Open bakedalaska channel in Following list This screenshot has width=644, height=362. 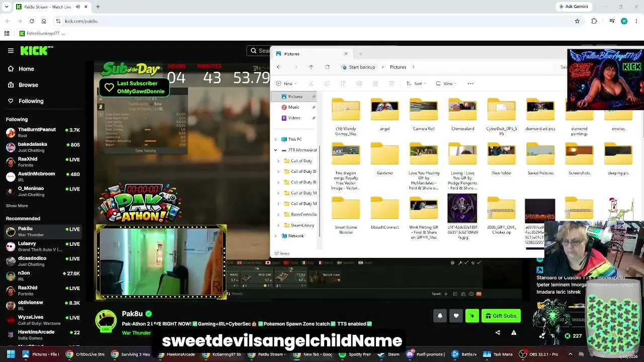pyautogui.click(x=44, y=147)
